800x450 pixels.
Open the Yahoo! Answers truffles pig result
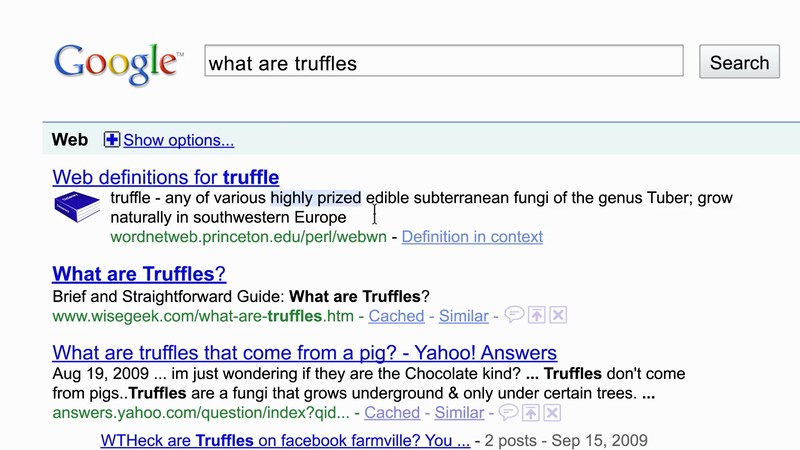click(304, 353)
